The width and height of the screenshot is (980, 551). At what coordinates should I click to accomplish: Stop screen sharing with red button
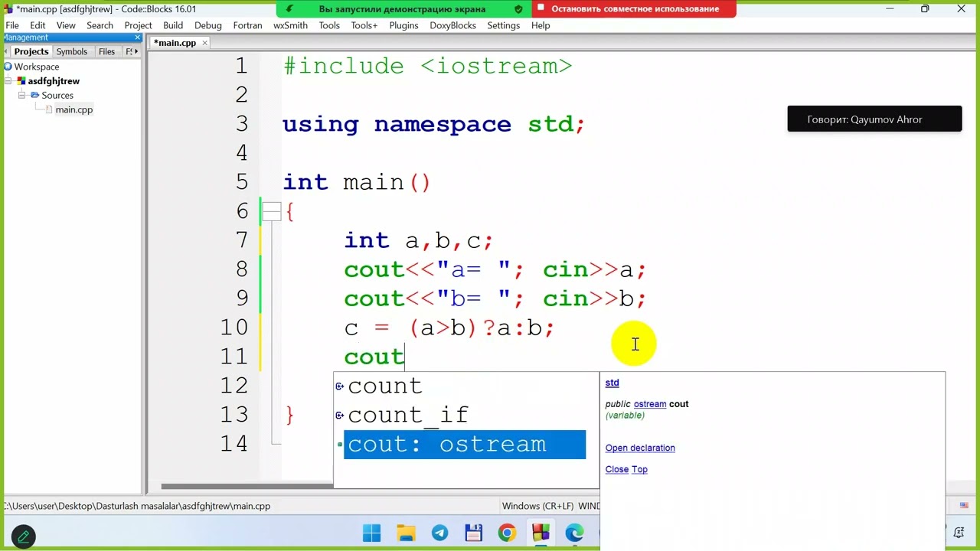pos(635,9)
